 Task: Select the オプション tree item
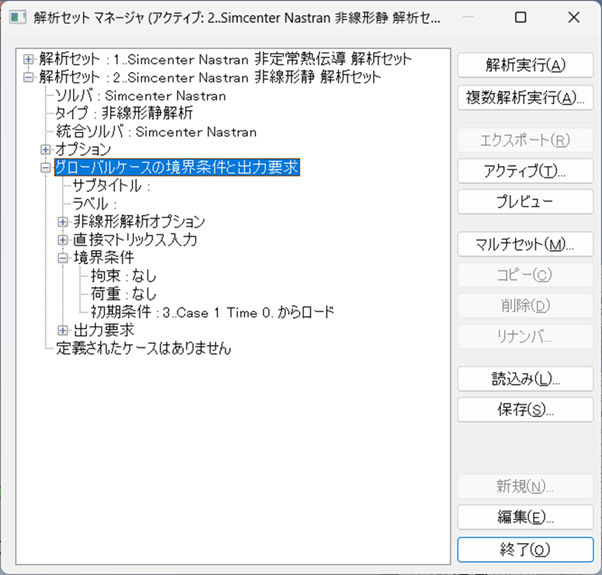(83, 149)
